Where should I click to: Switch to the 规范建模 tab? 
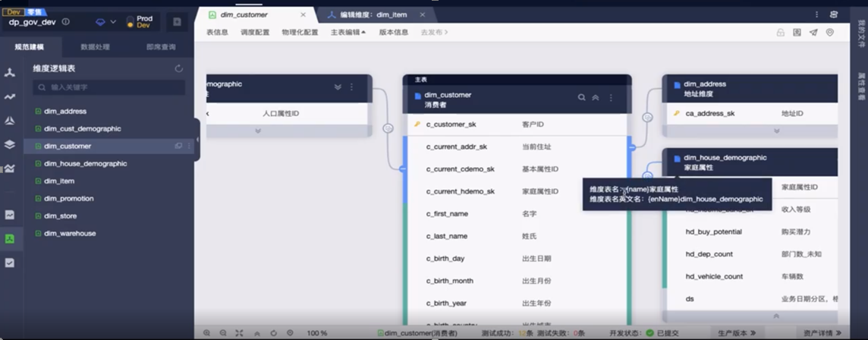pyautogui.click(x=30, y=47)
